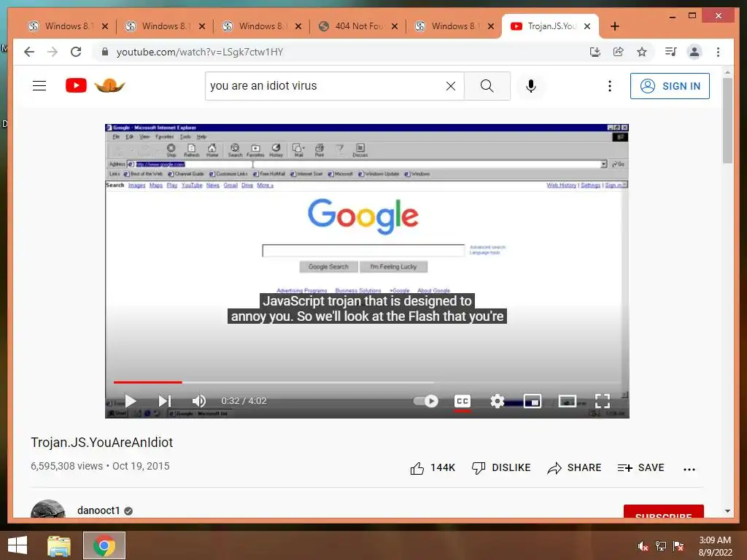Open the Windows Start button
Image resolution: width=747 pixels, height=560 pixels.
[x=18, y=545]
